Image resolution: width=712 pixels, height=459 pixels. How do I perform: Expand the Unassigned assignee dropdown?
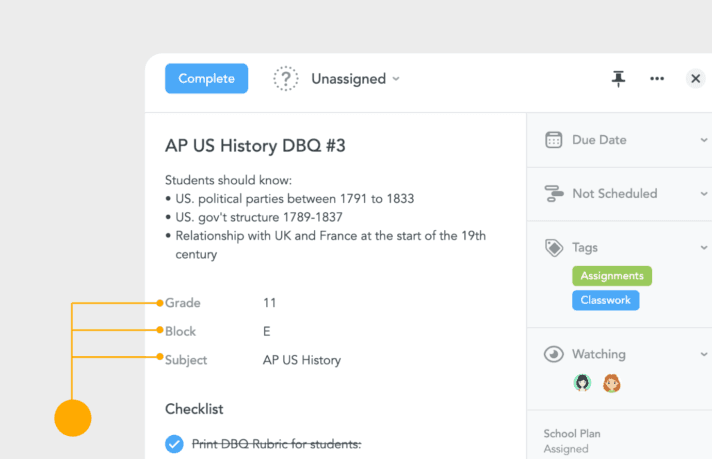355,79
